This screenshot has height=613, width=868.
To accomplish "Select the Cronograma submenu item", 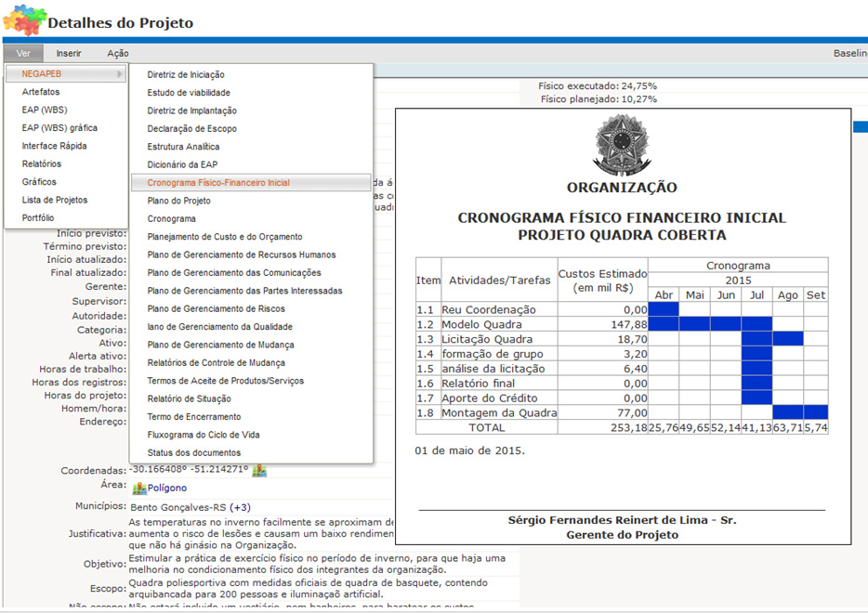I will click(172, 218).
